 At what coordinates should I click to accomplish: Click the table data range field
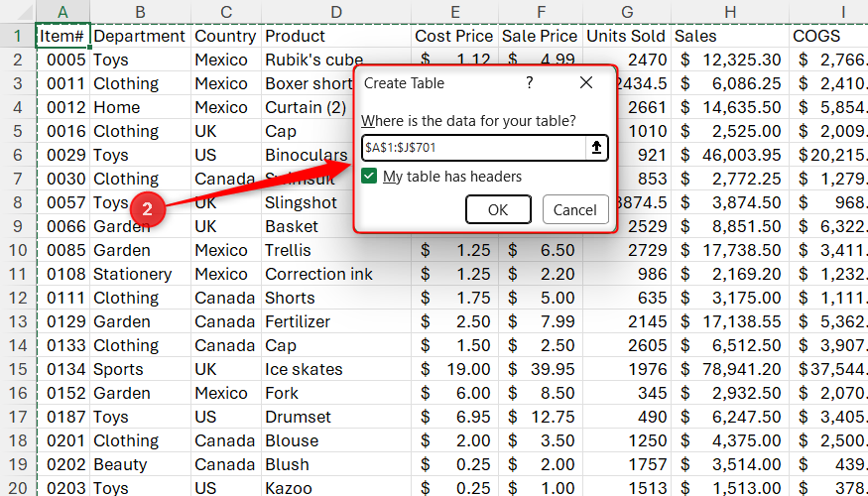pyautogui.click(x=474, y=148)
